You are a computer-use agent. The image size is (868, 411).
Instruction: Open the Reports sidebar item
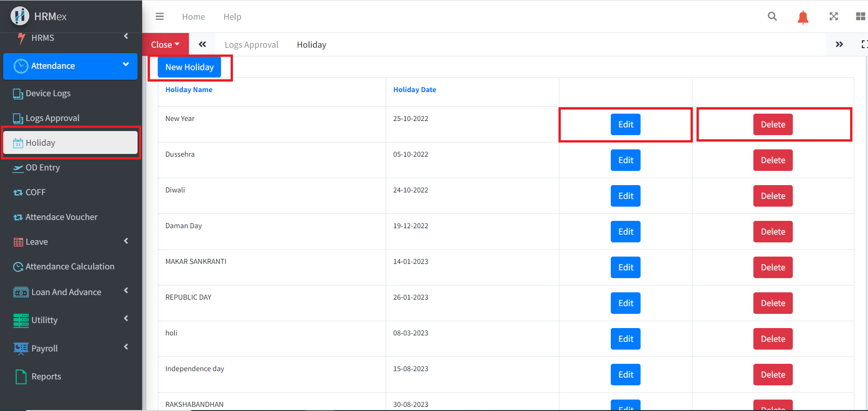click(x=46, y=377)
